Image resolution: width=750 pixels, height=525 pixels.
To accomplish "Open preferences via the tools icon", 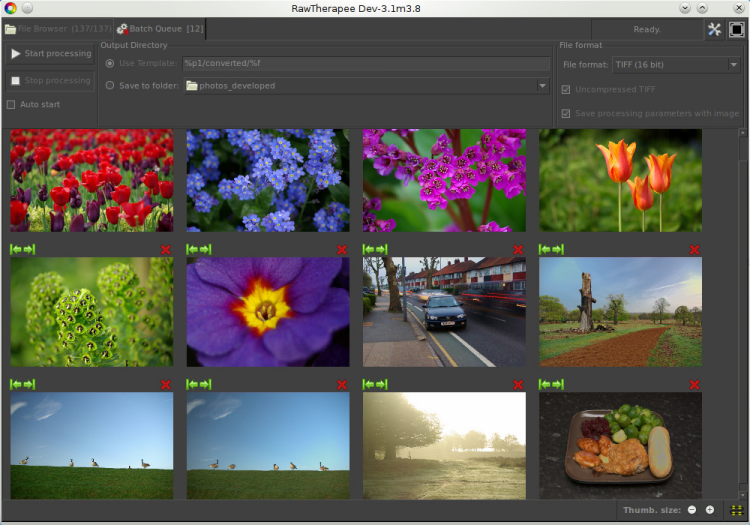I will 714,30.
